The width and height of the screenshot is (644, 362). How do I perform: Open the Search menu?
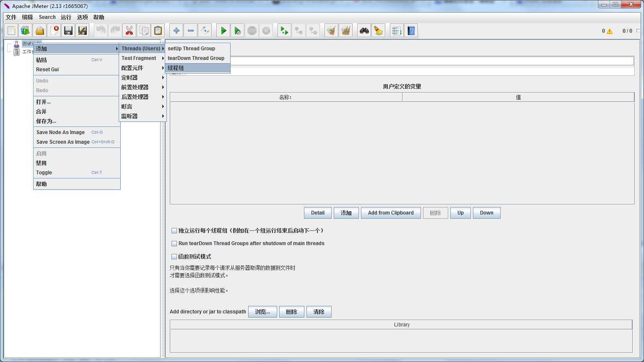[x=47, y=17]
